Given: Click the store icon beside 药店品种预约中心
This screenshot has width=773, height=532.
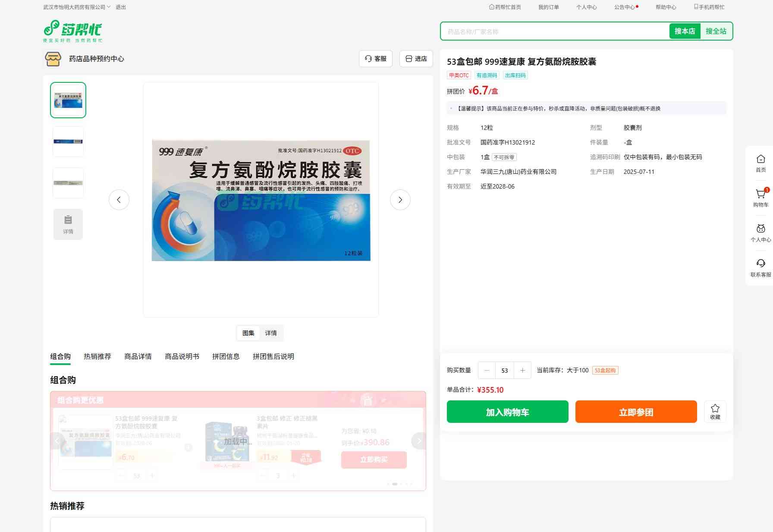Looking at the screenshot, I should coord(53,59).
